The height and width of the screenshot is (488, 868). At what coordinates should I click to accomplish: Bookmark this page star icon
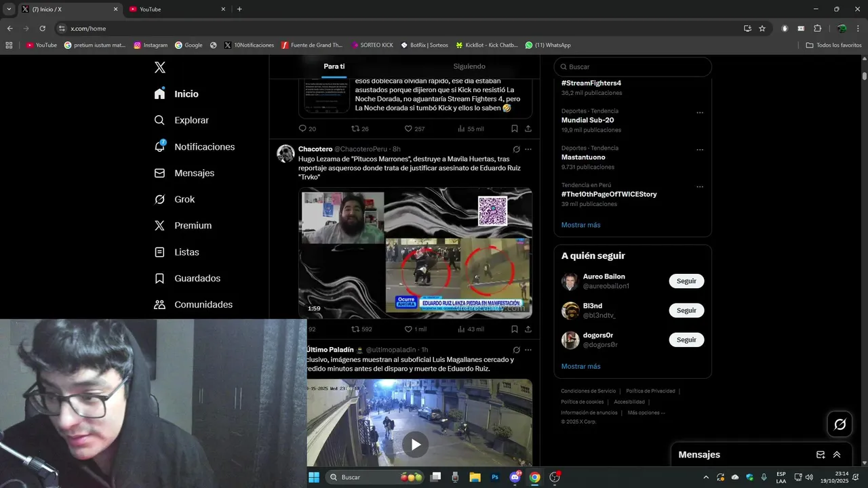coord(762,28)
